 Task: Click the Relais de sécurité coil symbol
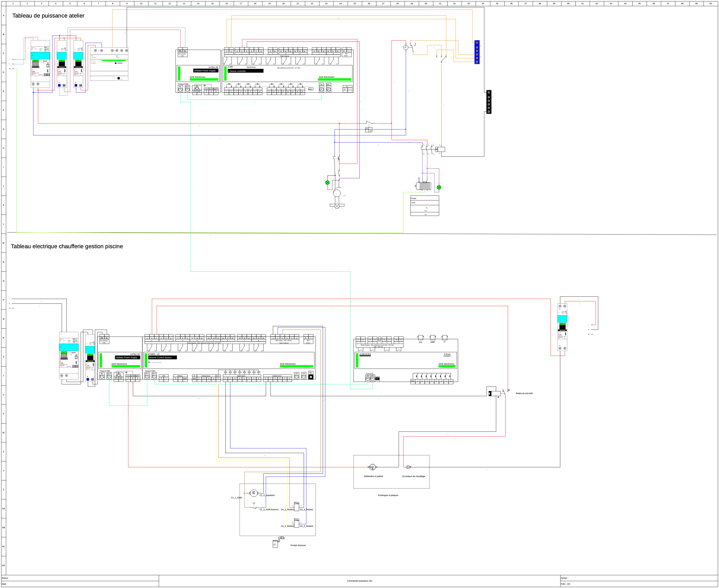[495, 394]
